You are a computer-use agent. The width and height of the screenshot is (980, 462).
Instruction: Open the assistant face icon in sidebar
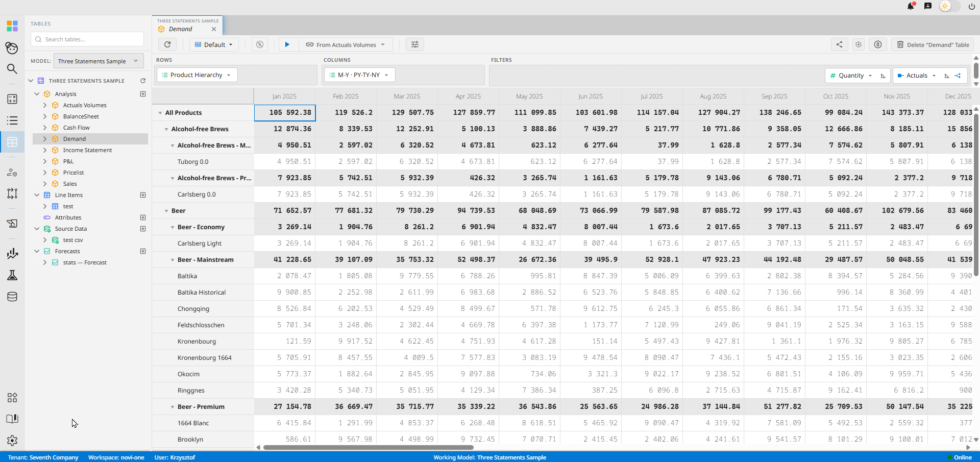tap(12, 48)
